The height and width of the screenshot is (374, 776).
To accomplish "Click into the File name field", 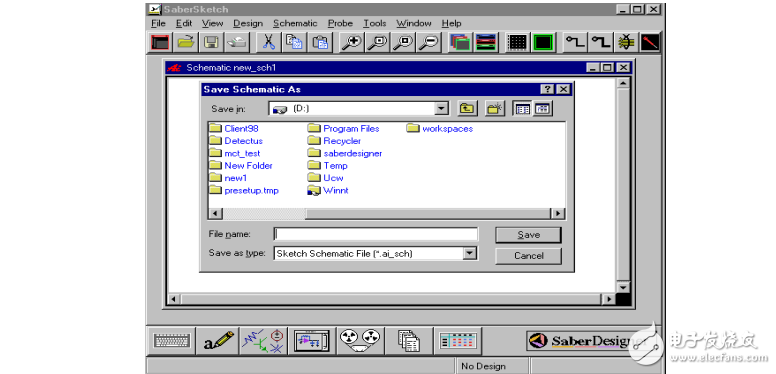I will coord(376,234).
